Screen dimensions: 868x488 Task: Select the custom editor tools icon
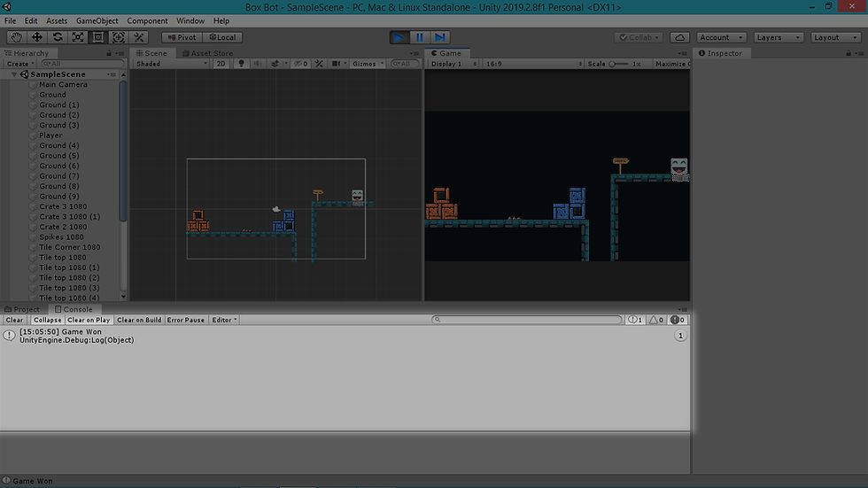coord(139,37)
